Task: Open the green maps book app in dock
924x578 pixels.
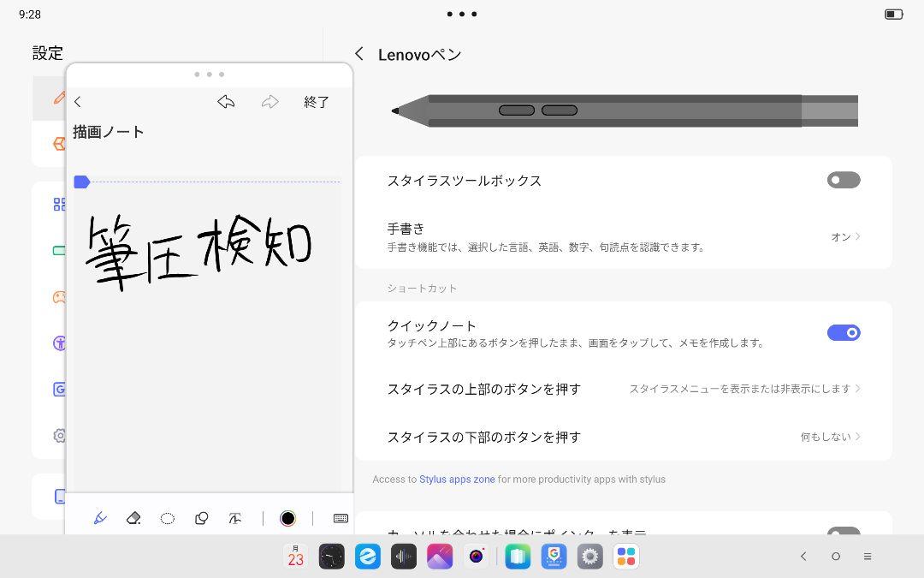Action: point(518,557)
